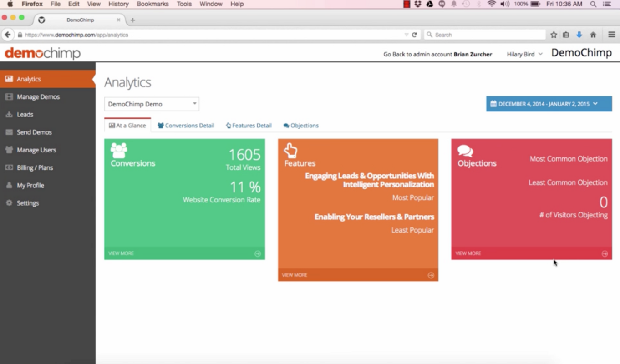Open the Firefox hamburger menu
This screenshot has width=620, height=364.
(612, 35)
